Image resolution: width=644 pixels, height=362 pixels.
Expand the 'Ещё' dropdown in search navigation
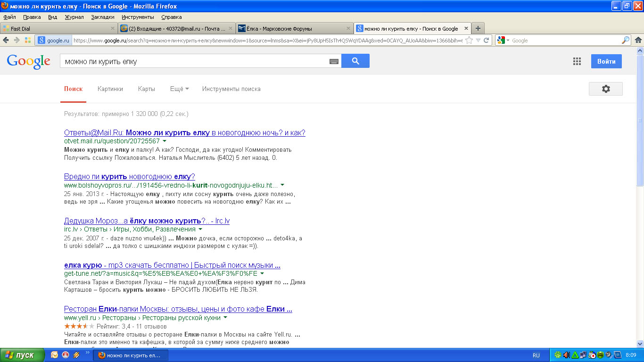[x=179, y=89]
